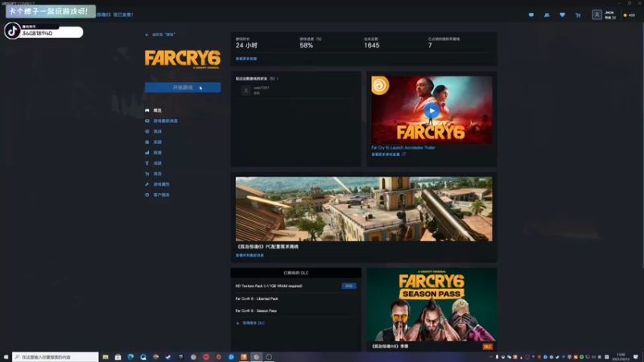Open the game news item in sidebar
The image size is (644, 362).
[162, 121]
